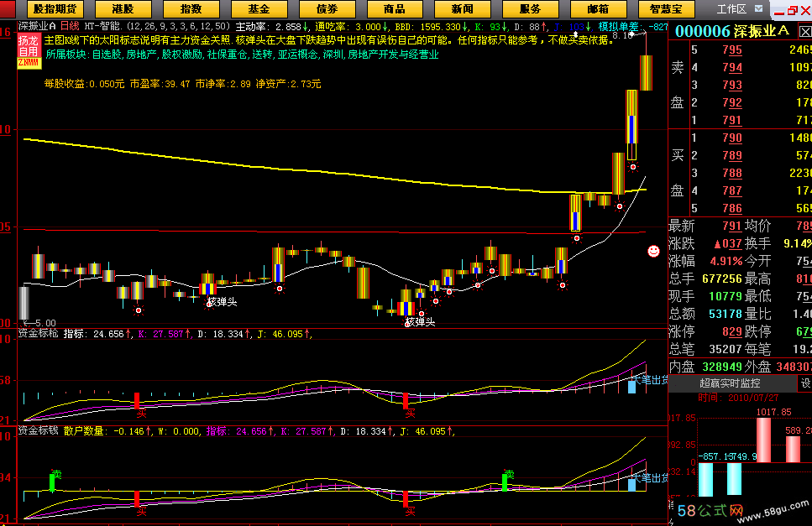Select the 超赢实时监控 tab
This screenshot has height=526, width=812.
[730, 383]
